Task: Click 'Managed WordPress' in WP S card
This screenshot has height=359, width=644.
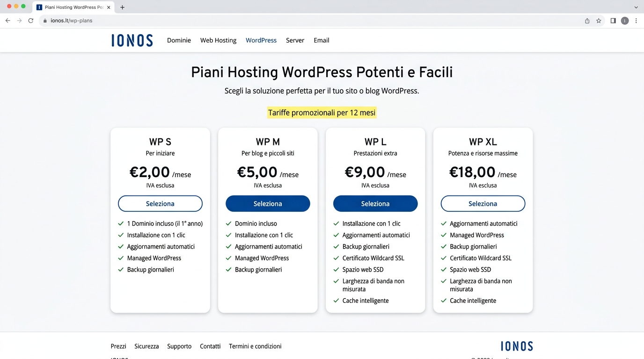Action: pos(154,258)
